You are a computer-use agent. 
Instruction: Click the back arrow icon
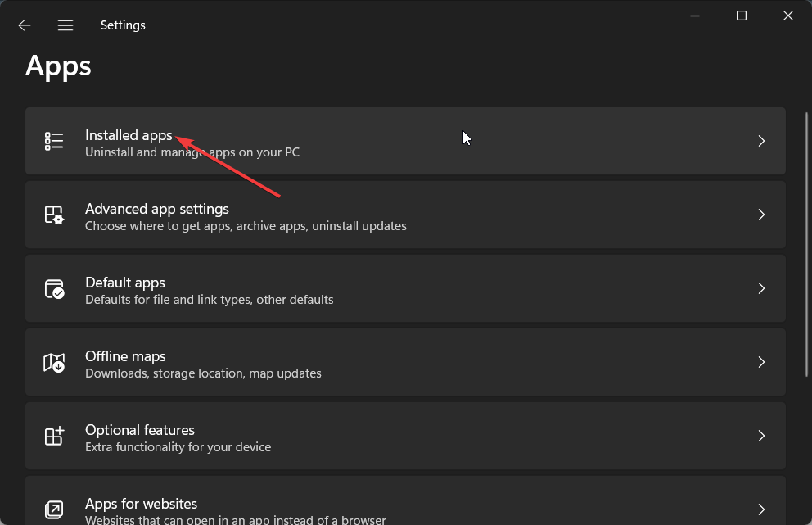[25, 25]
